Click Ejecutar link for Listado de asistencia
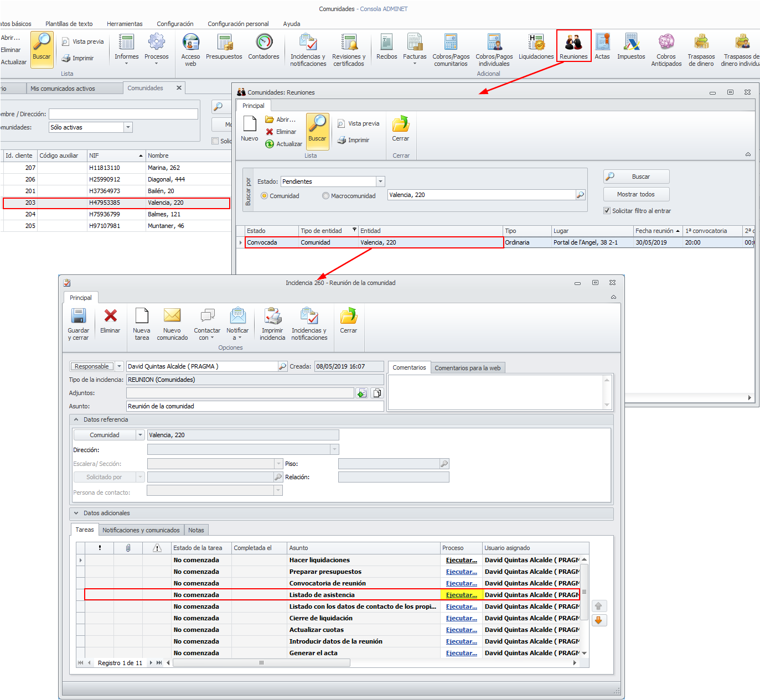Viewport: 760px width, 700px height. coord(461,595)
